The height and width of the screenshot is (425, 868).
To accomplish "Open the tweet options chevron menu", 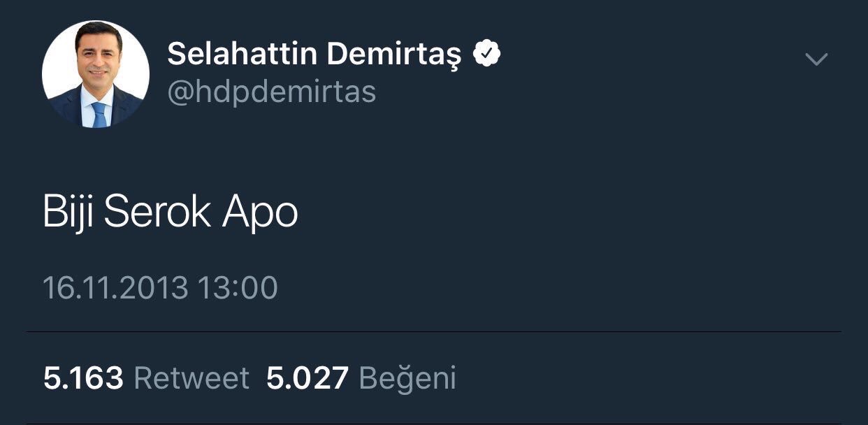I will 816,59.
